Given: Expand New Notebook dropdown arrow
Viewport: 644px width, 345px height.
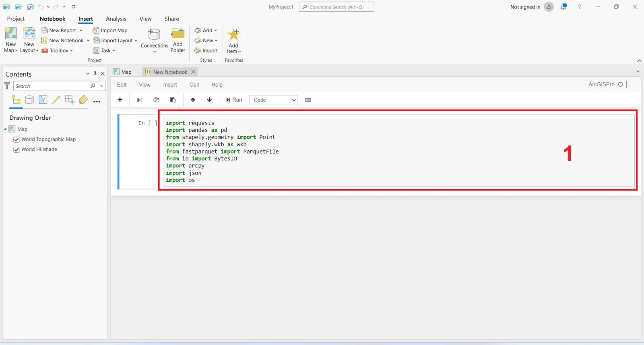Looking at the screenshot, I should (x=88, y=40).
